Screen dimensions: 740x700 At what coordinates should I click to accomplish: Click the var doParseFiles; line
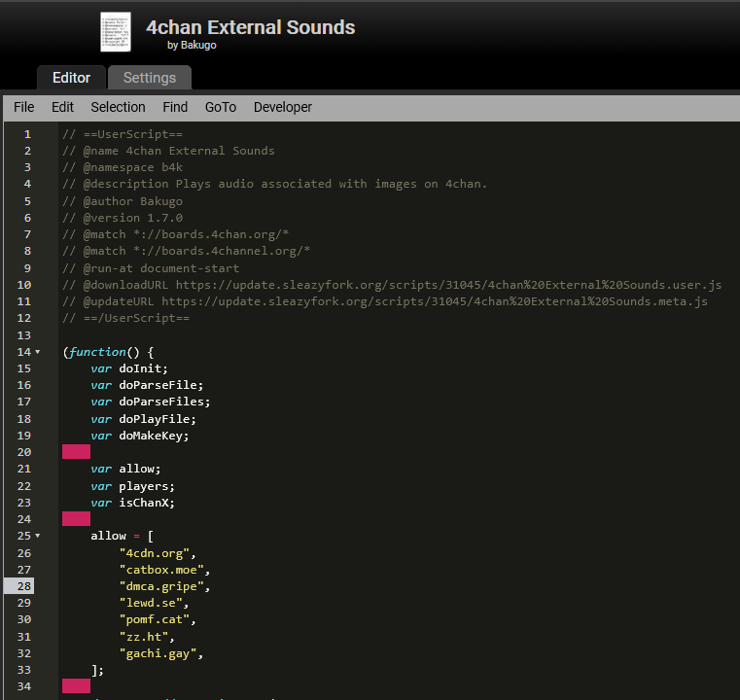tap(151, 402)
